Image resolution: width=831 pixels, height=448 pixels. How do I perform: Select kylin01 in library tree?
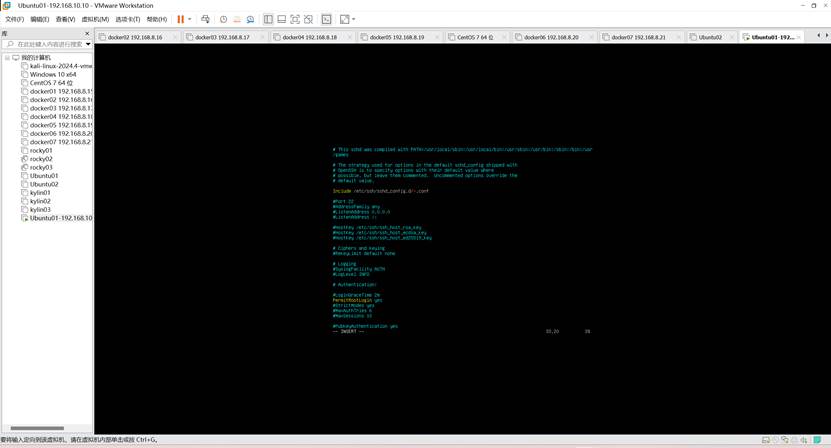(x=40, y=193)
